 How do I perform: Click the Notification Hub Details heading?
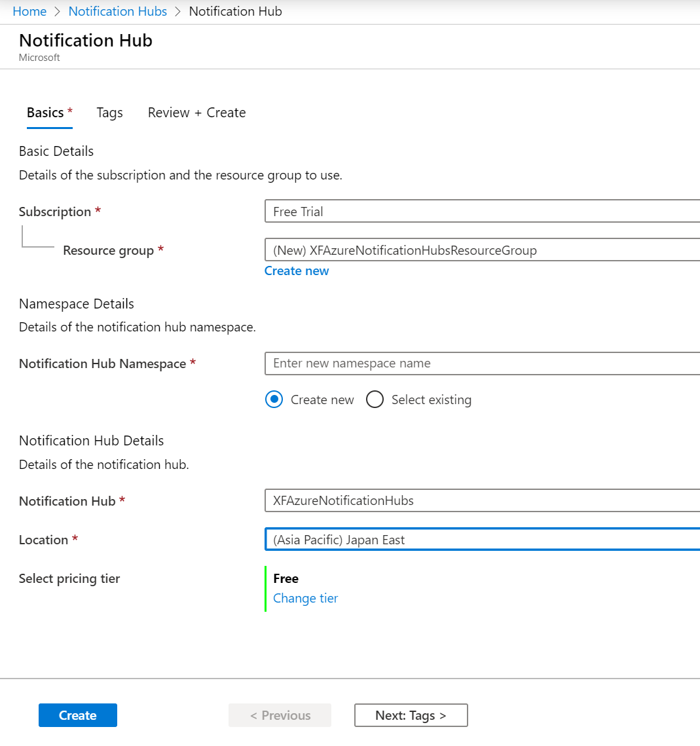(91, 441)
